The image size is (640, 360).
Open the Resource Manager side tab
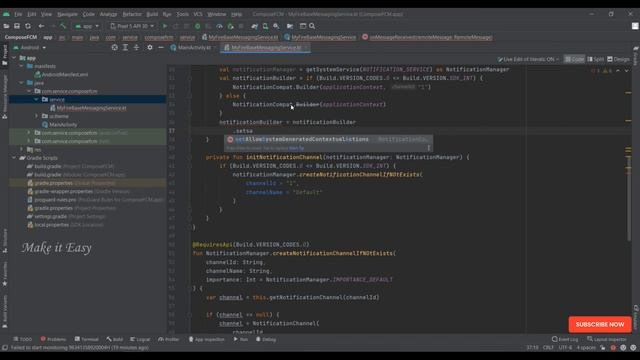[4, 97]
